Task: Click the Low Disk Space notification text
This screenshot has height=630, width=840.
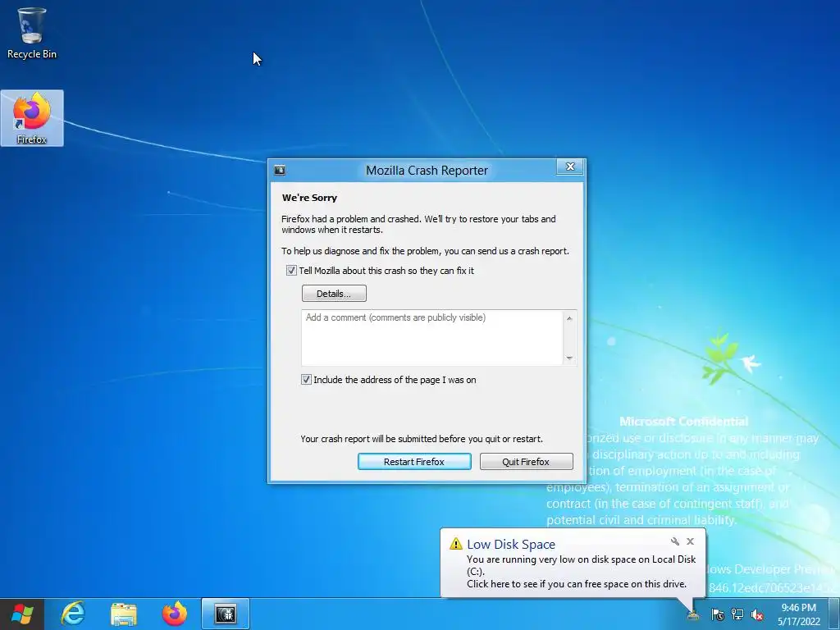Action: point(582,572)
